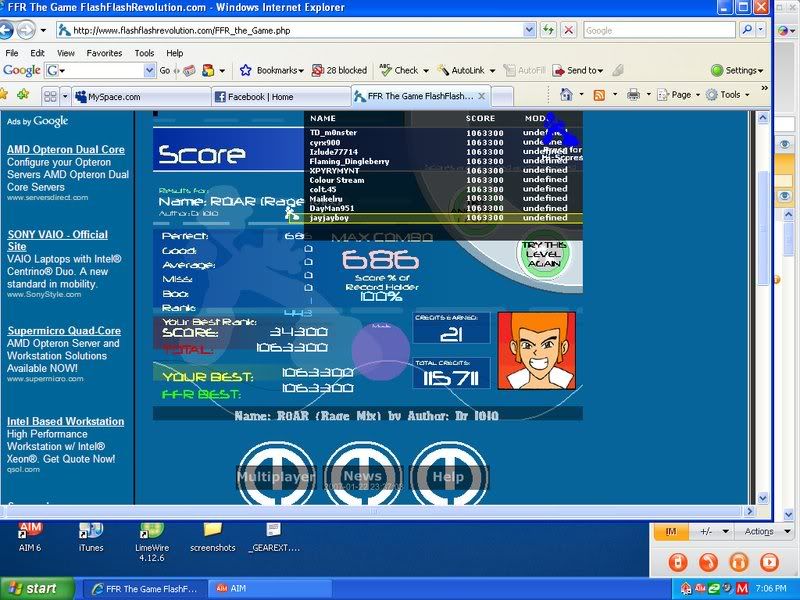Screen dimensions: 800x600
Task: Click the AIM talk call round icon
Action: point(708,562)
